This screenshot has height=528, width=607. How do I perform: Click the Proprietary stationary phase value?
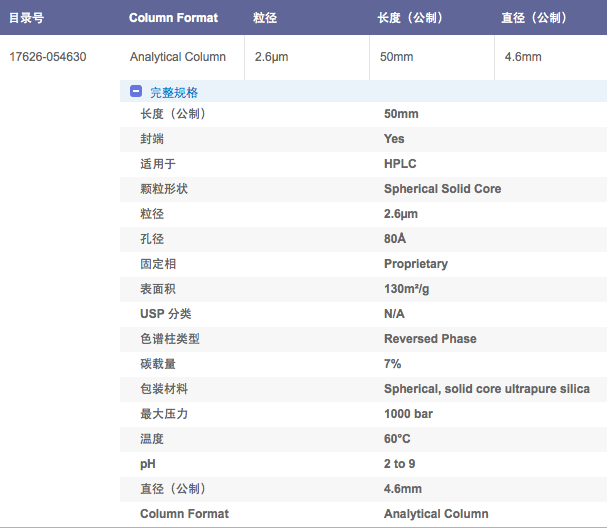pos(415,264)
